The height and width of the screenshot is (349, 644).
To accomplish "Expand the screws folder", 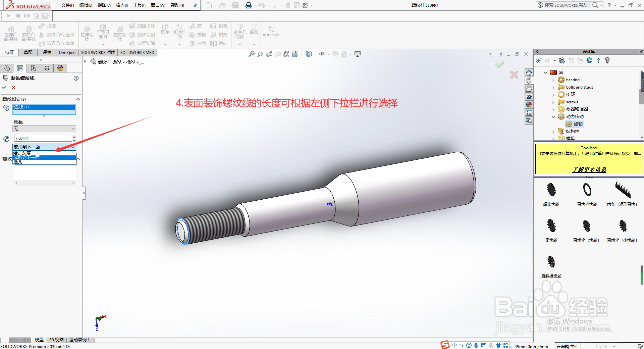I will (x=553, y=102).
